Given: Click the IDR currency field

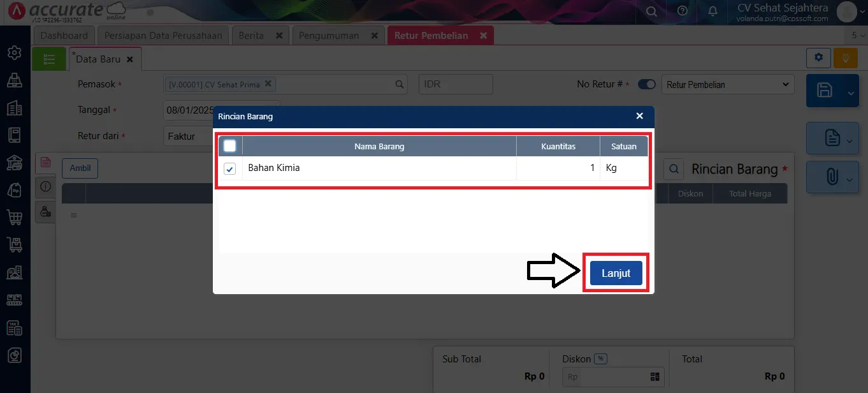Looking at the screenshot, I should tap(456, 84).
